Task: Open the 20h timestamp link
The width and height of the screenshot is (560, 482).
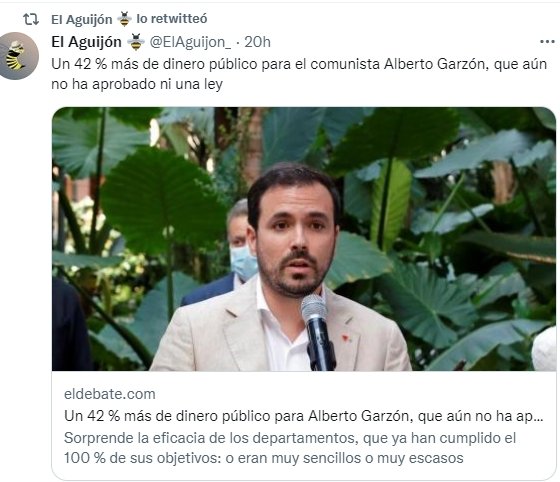Action: coord(257,42)
